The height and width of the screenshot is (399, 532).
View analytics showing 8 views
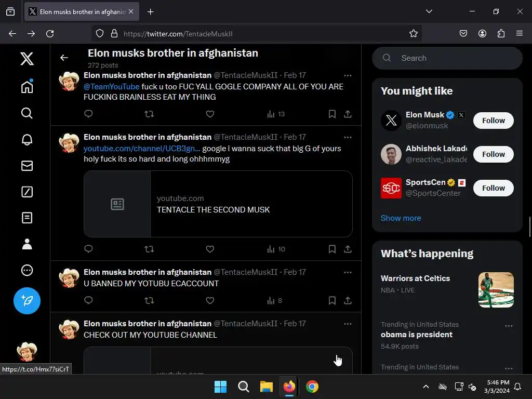click(274, 301)
